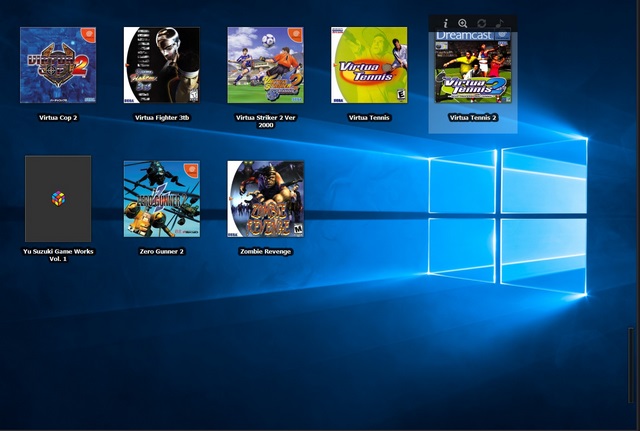Image resolution: width=640 pixels, height=431 pixels.
Task: Click the 'Virtua Fighter 3tb' title label
Action: pyautogui.click(x=162, y=118)
